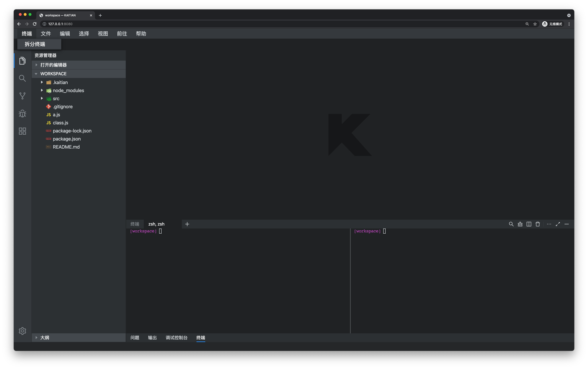
Task: Open the Explorer files icon in activity bar
Action: point(22,61)
